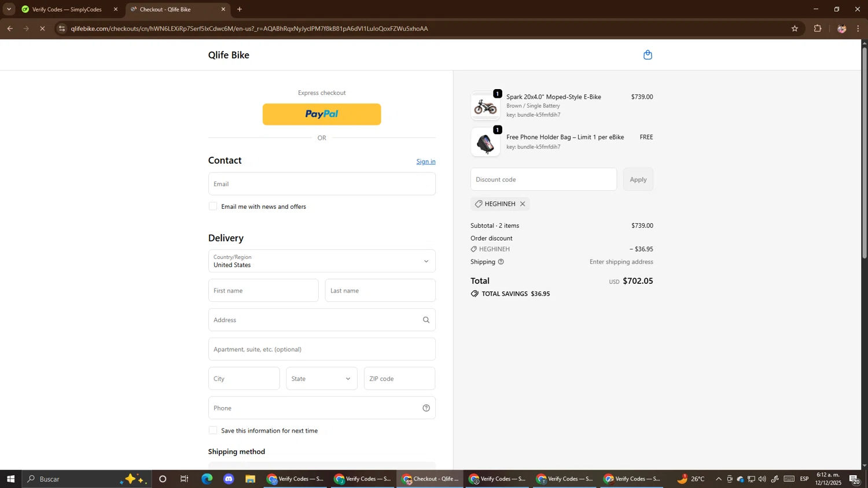Open the shopping bag cart icon
Viewport: 868px width, 488px height.
point(648,55)
